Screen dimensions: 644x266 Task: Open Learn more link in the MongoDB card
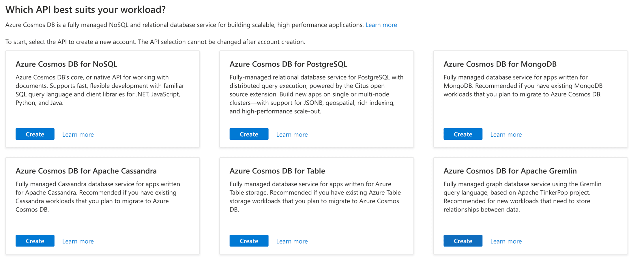point(506,134)
